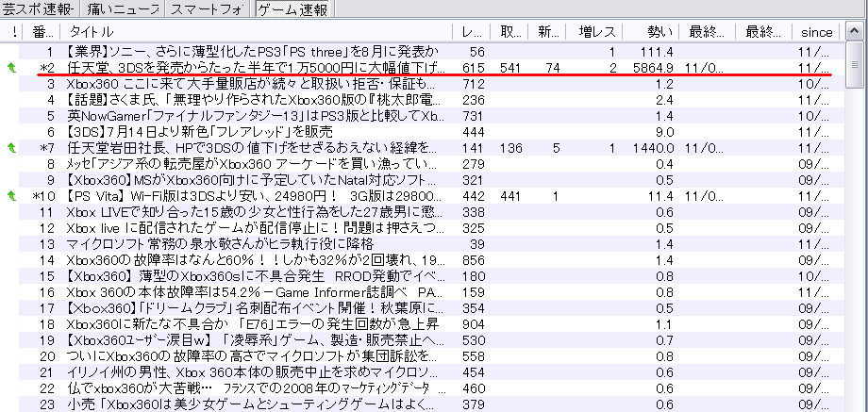Click the 1440.0 momentum value of thread 7
Screen dimensions: 868x412
pos(654,148)
